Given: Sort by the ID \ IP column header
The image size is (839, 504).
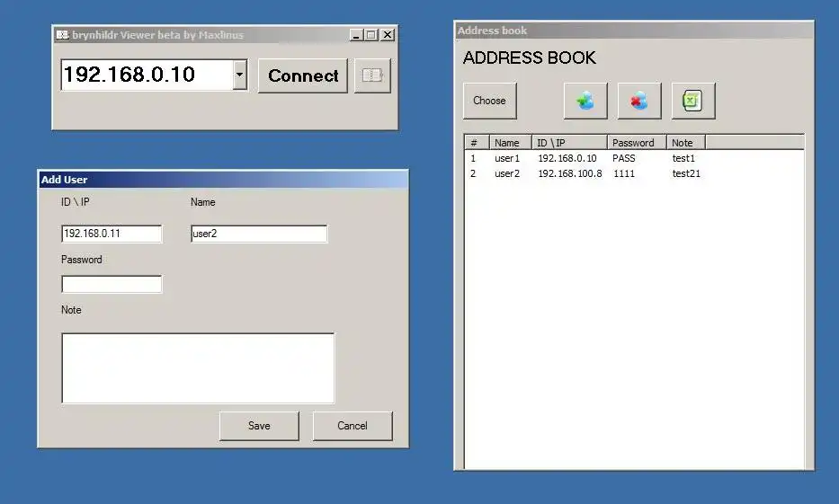Looking at the screenshot, I should coord(569,143).
